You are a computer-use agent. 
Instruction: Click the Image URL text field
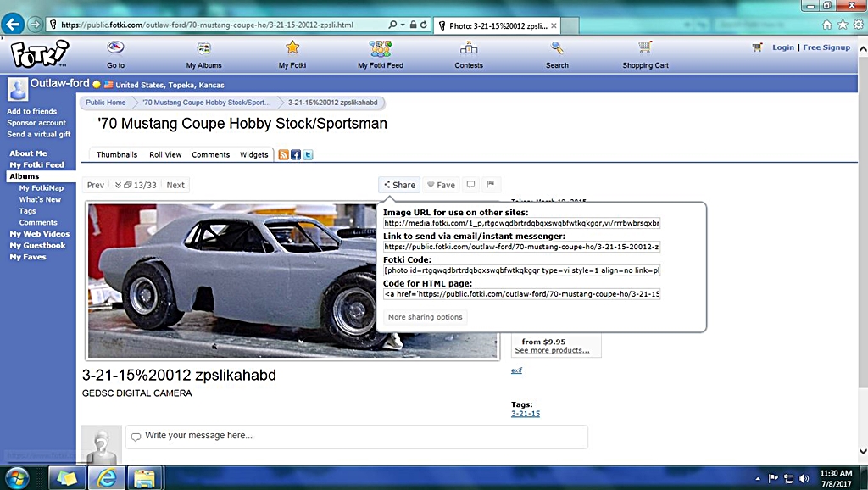pos(521,223)
